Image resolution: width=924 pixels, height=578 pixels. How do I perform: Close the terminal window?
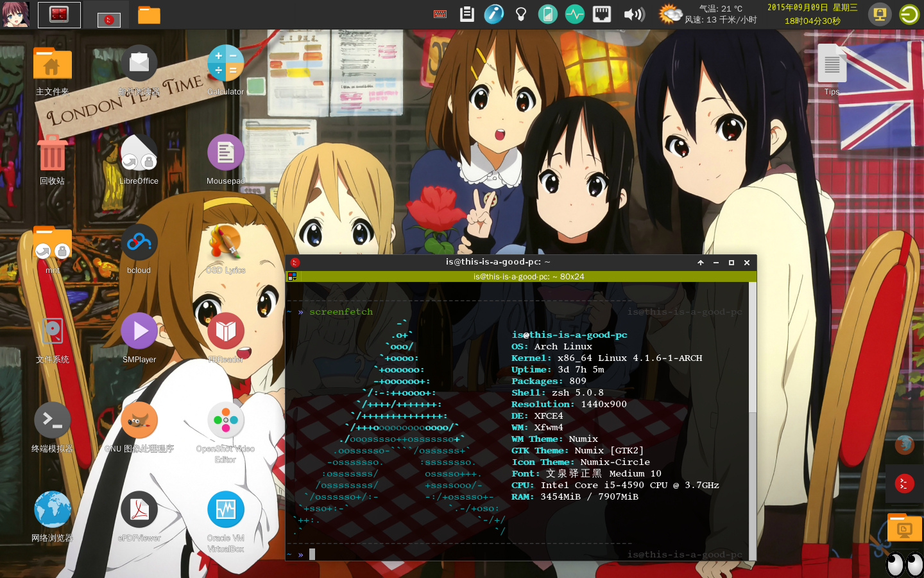(747, 263)
